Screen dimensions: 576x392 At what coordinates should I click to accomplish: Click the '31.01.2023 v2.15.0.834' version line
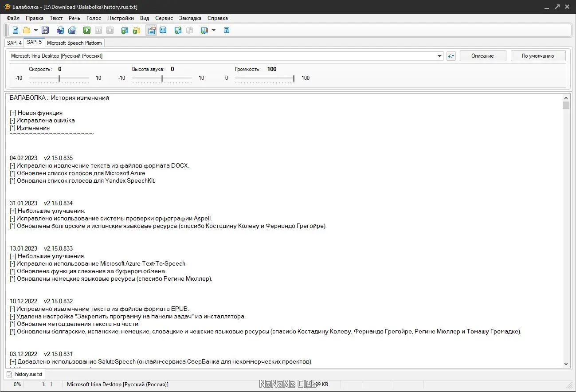tap(41, 204)
